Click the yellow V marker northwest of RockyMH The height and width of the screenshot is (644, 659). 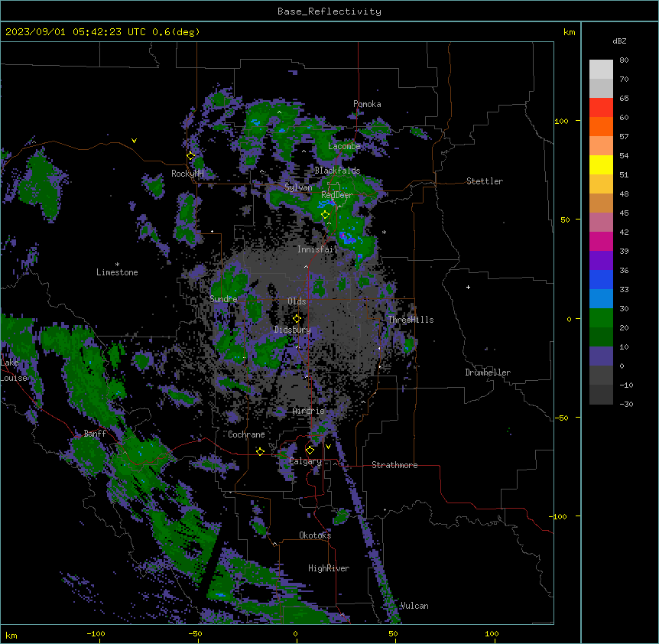[x=134, y=141]
